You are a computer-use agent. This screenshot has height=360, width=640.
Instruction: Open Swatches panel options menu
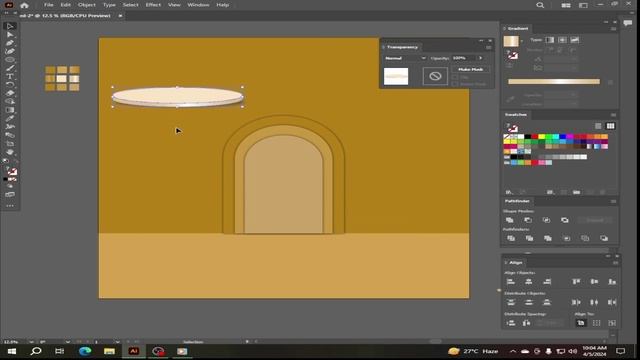[613, 115]
